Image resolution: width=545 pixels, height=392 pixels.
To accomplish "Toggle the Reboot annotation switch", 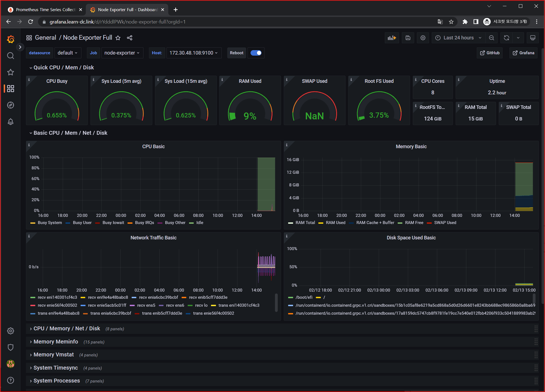I will pos(256,53).
